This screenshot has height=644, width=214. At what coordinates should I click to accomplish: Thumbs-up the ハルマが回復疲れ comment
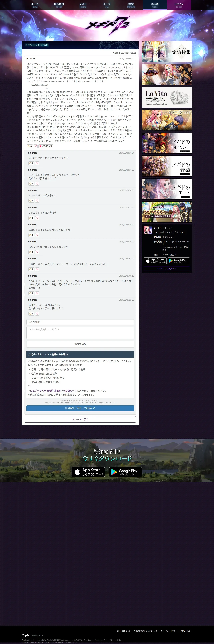coord(31,252)
